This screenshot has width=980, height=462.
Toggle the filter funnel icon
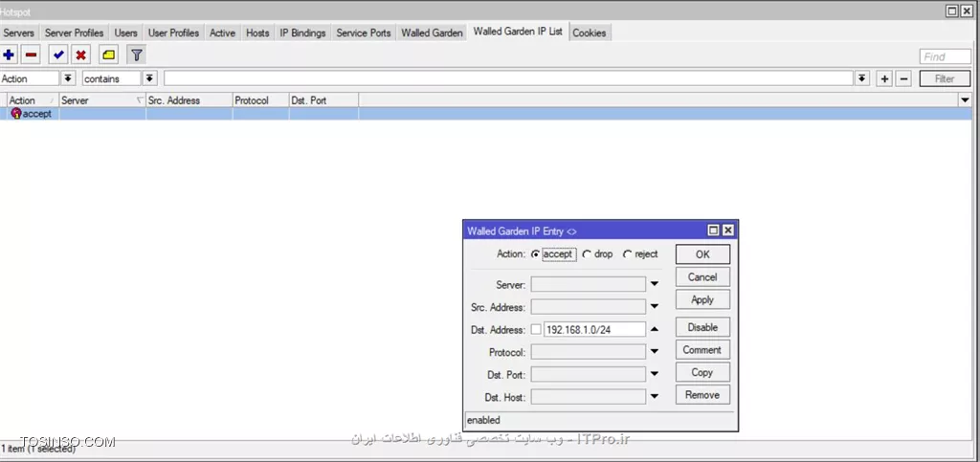coord(136,55)
